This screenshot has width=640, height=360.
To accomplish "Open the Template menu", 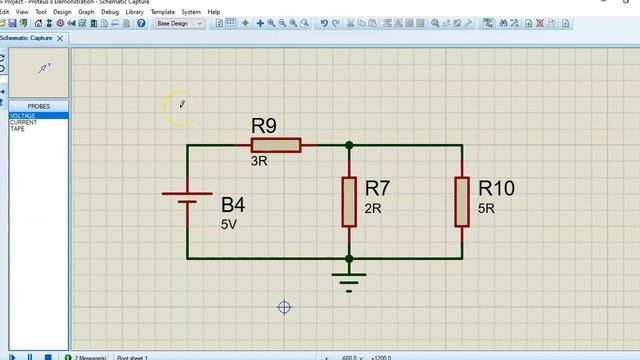I will pyautogui.click(x=162, y=12).
